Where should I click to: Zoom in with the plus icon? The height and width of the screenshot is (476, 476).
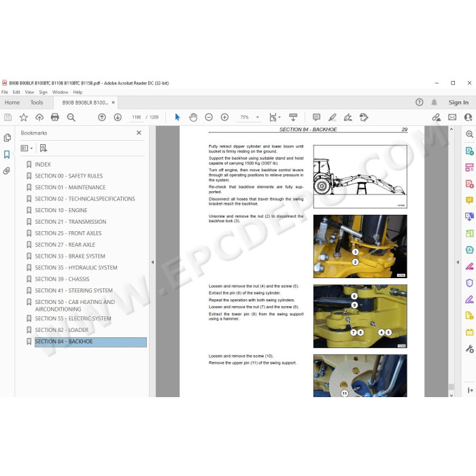[x=224, y=117]
